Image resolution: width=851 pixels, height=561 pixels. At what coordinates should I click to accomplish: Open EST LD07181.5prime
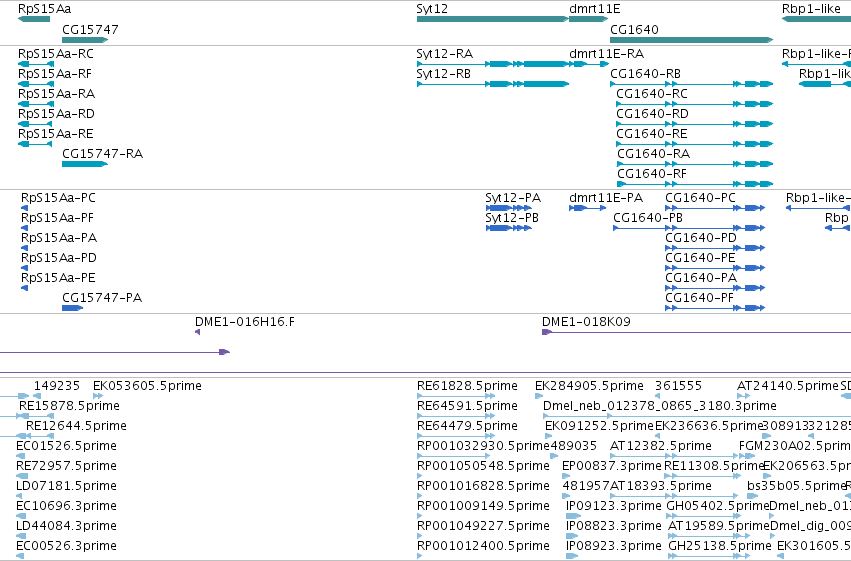(20, 496)
